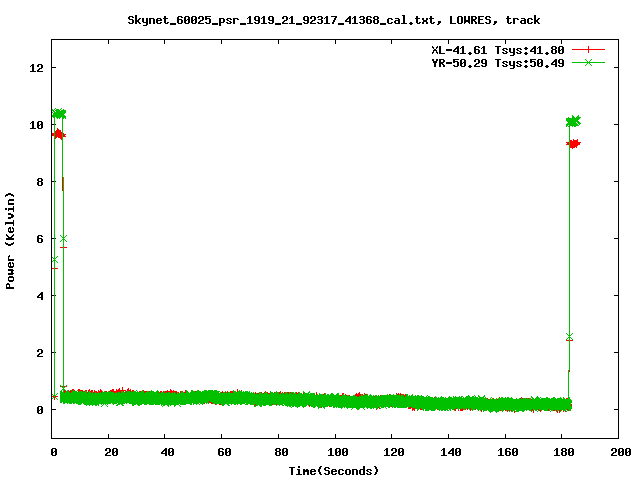
Task: Click x-axis tick label 140
Action: pyautogui.click(x=451, y=452)
